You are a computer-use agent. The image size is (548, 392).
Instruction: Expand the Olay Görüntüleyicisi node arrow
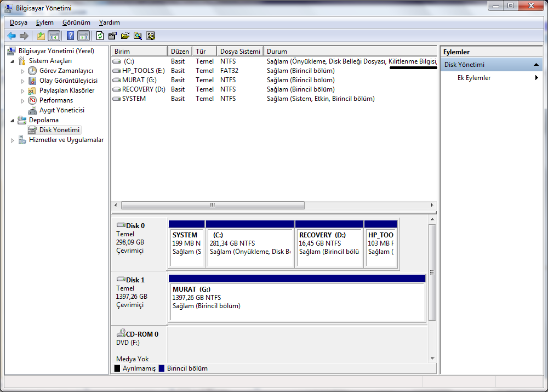click(x=22, y=81)
